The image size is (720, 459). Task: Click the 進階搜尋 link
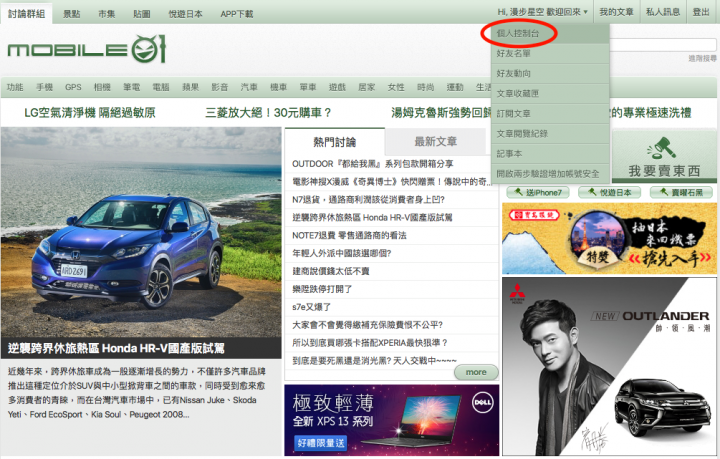point(702,58)
